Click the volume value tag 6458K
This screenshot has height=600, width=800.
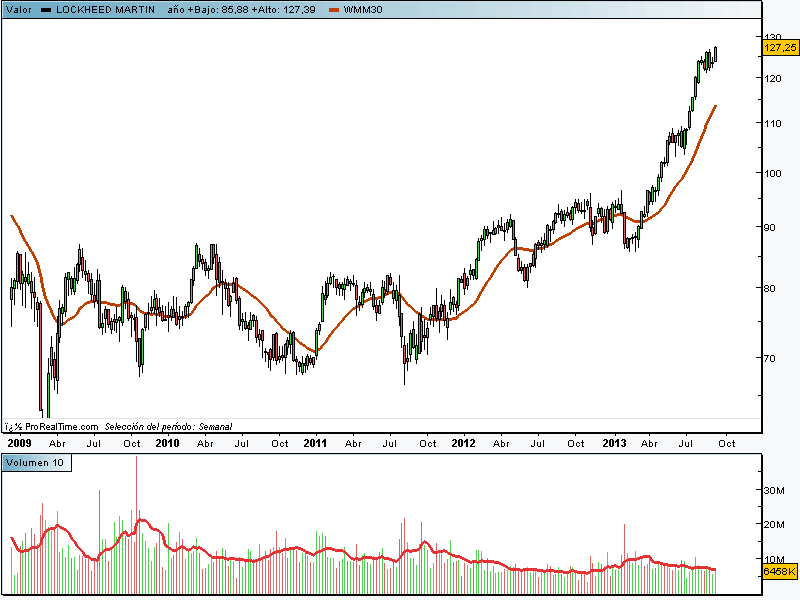[779, 571]
